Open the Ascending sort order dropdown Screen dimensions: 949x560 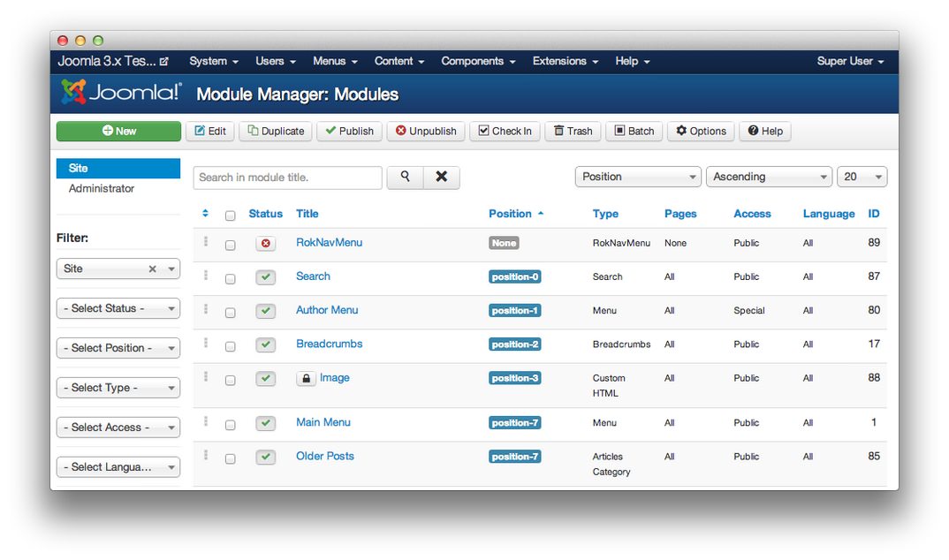tap(769, 177)
